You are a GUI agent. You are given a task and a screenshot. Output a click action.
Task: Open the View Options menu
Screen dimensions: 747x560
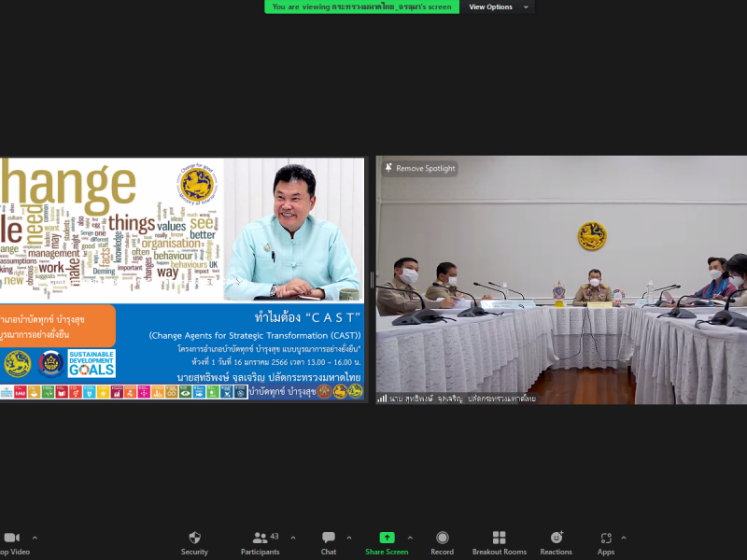point(499,7)
